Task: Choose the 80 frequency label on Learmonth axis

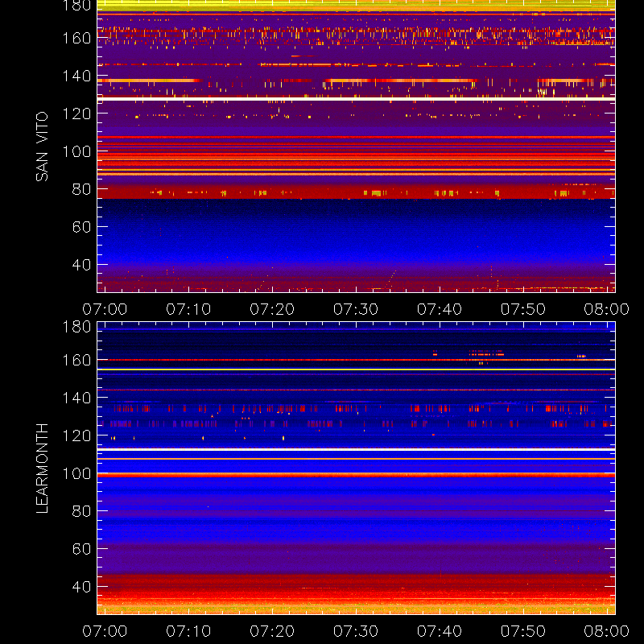Action: coord(81,511)
